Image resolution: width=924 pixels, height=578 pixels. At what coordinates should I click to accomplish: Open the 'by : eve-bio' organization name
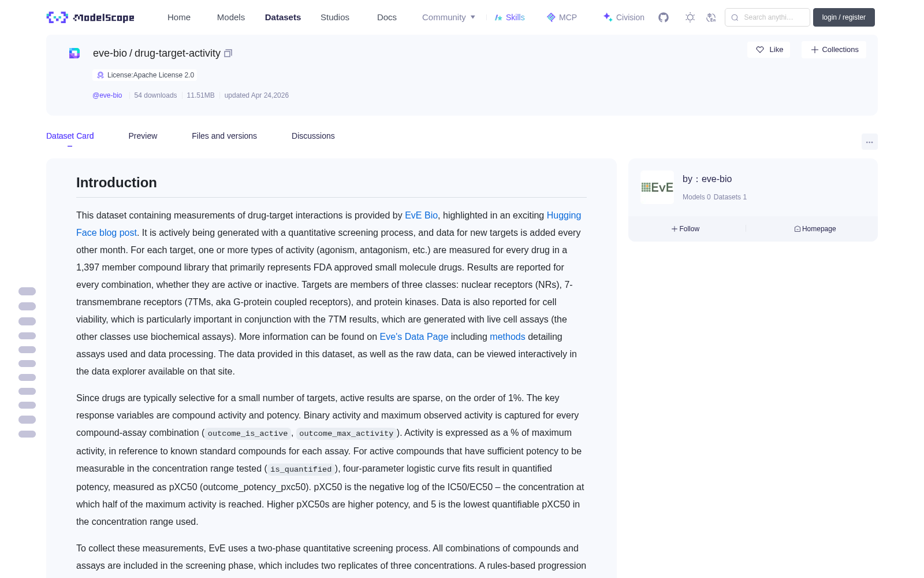click(x=707, y=179)
